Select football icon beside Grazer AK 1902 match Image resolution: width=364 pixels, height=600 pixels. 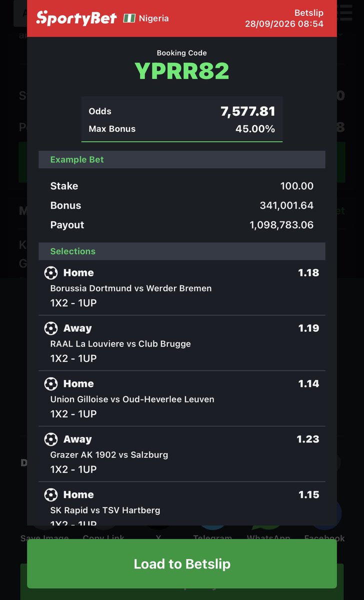tap(51, 439)
